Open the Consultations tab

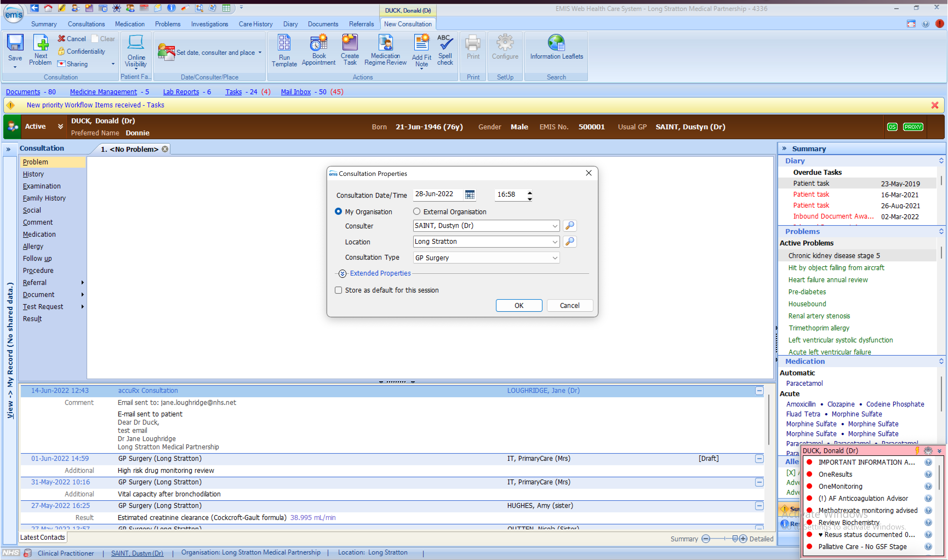click(x=86, y=24)
